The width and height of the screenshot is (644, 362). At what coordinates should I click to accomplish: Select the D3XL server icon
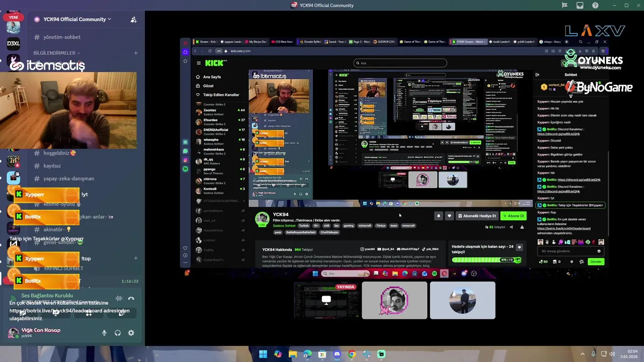(x=14, y=44)
